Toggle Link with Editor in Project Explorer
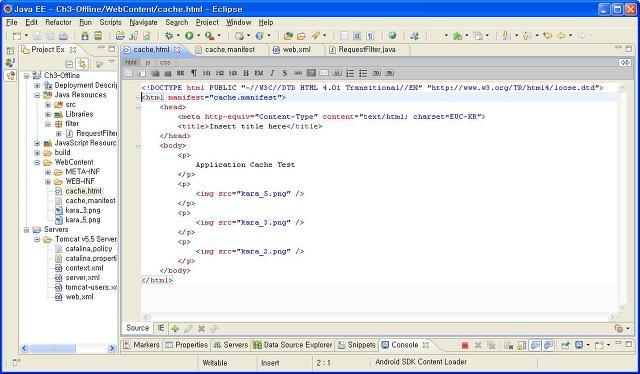This screenshot has width=640, height=374. click(82, 64)
